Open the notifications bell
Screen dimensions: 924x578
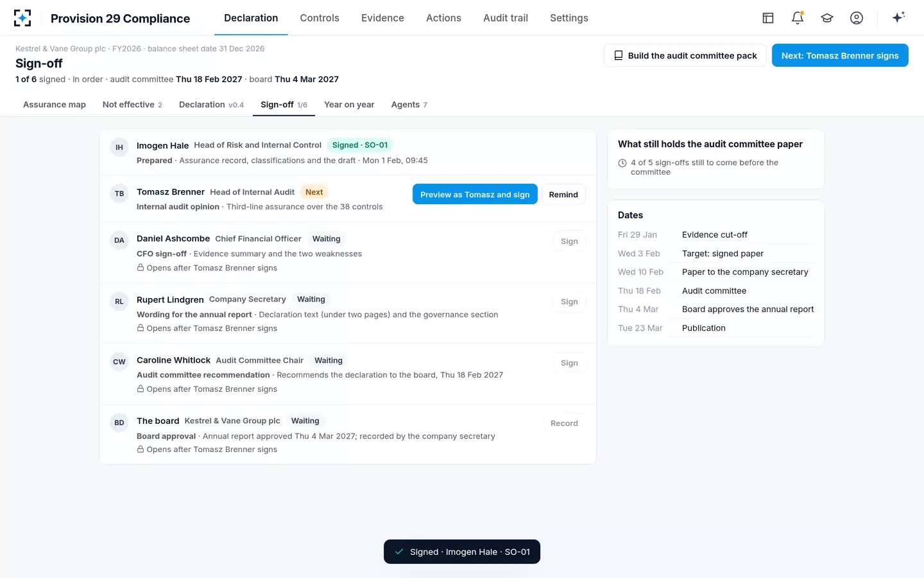coord(798,18)
